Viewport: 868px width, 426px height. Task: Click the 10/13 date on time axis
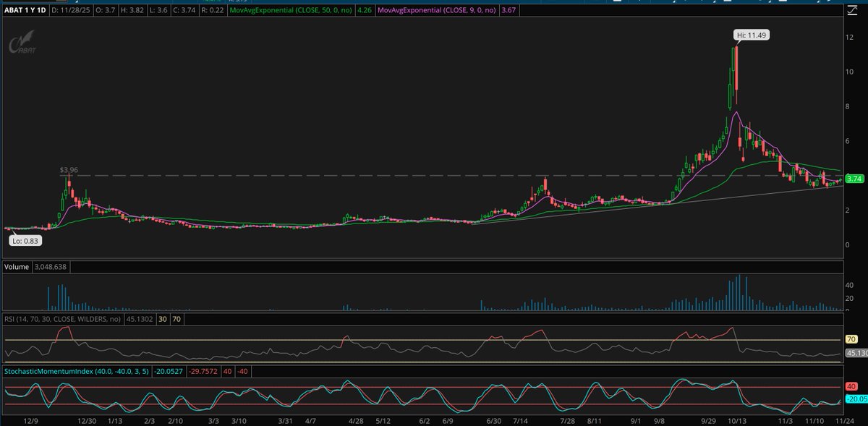(737, 419)
